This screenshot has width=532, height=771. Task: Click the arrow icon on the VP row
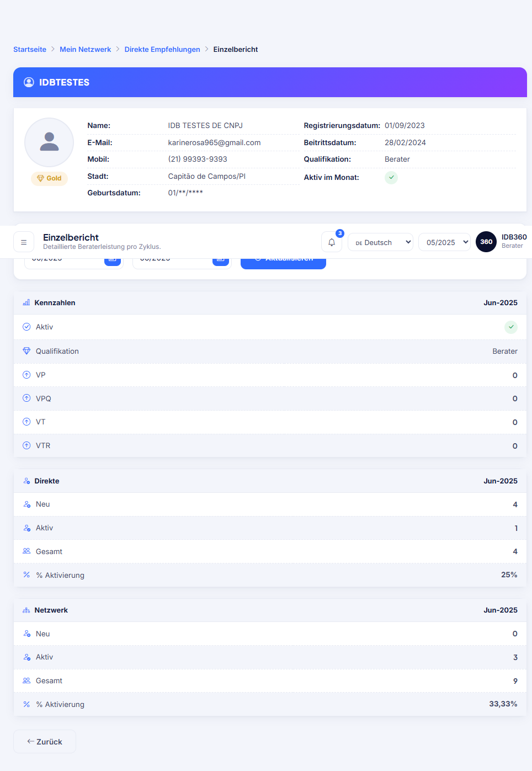tap(26, 375)
